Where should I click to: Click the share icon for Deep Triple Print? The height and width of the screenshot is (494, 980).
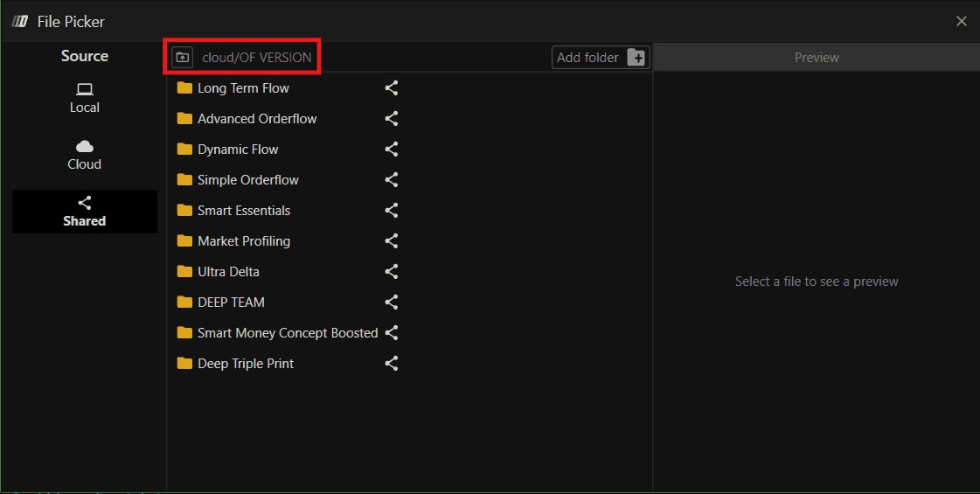coord(392,364)
